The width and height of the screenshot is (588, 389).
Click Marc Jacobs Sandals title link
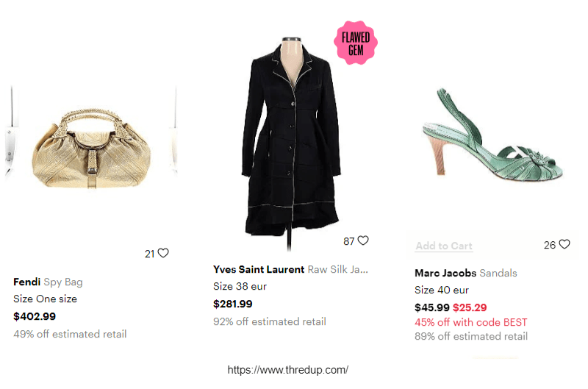tap(465, 273)
